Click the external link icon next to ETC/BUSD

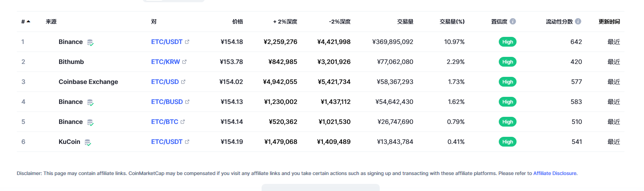coord(187,102)
